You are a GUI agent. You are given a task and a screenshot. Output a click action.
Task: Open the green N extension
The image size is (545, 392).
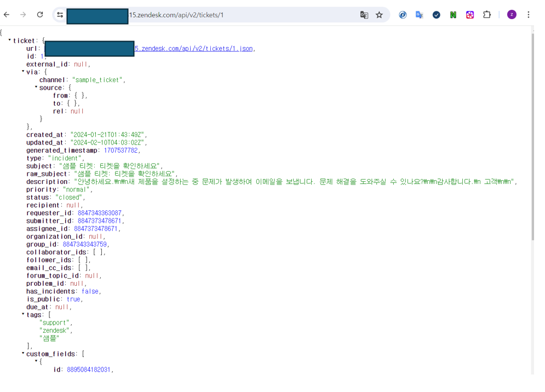coord(453,15)
